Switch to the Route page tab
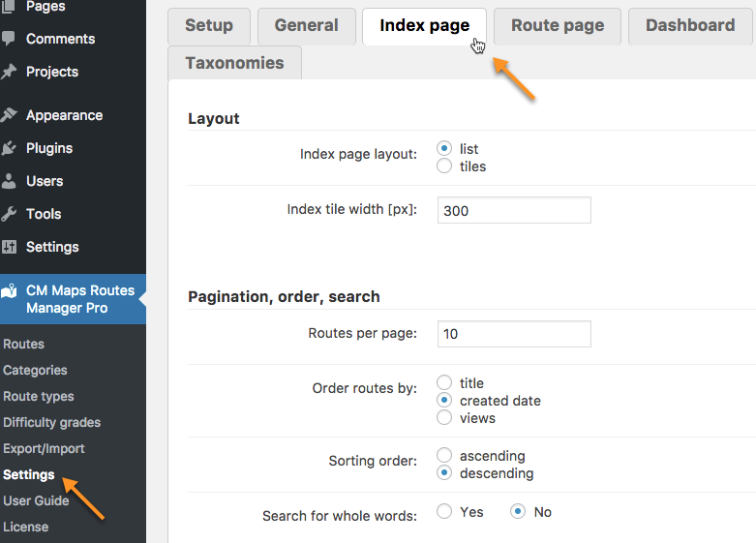The image size is (756, 543). click(x=558, y=26)
